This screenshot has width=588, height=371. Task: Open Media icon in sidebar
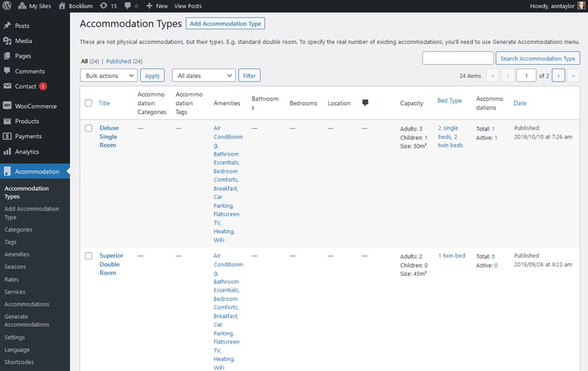(x=7, y=41)
